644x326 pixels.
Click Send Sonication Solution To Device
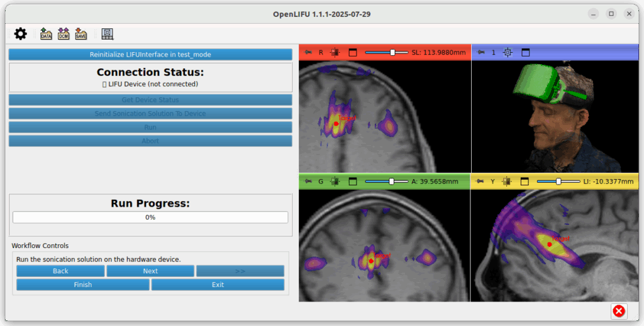150,114
